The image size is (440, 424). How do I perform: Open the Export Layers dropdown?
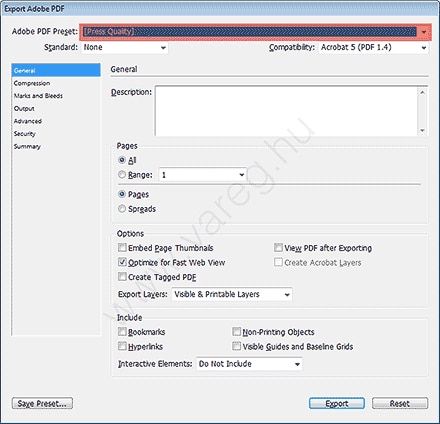232,294
